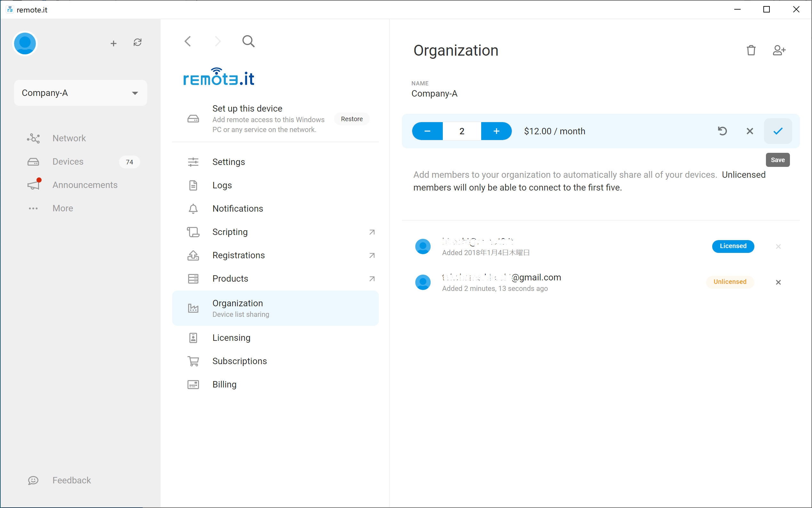Click the Scripting scroll icon

[x=193, y=232]
